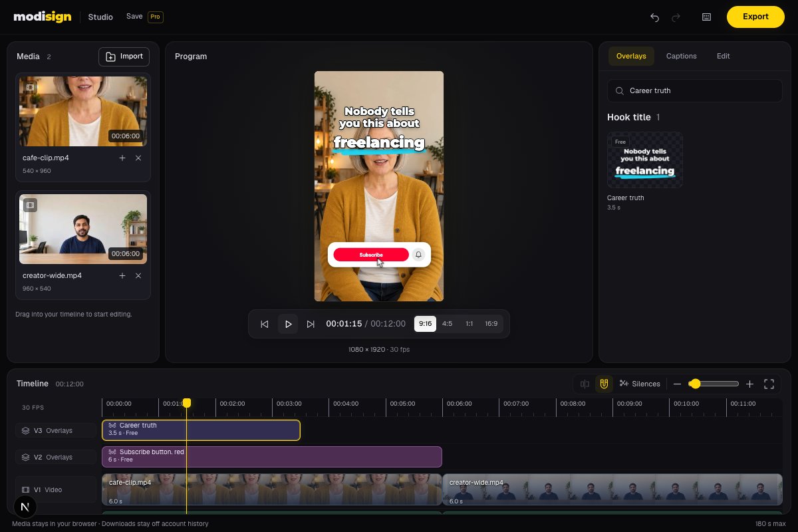Remove cafe-clip.mp4 with its X icon
This screenshot has width=798, height=532.
click(x=138, y=158)
